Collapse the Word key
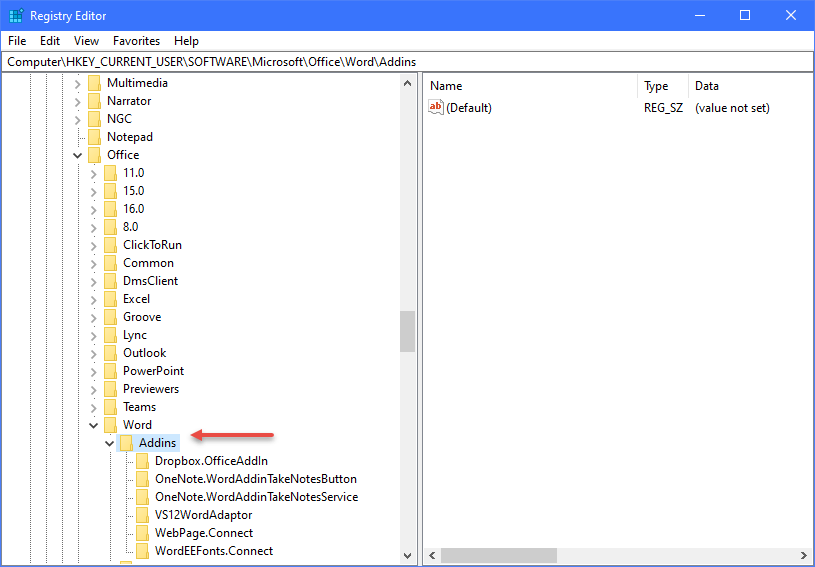The image size is (815, 567). pos(94,426)
